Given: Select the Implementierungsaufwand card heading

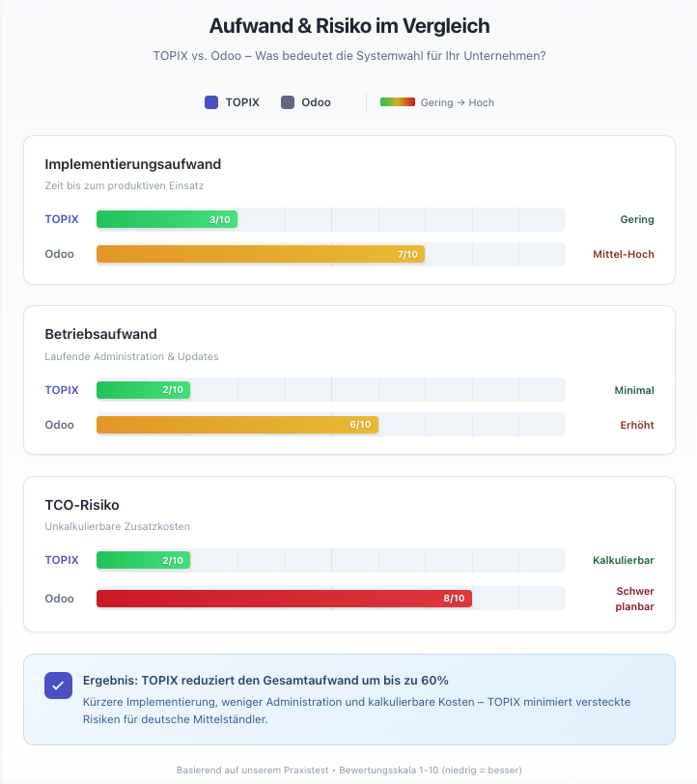Looking at the screenshot, I should click(133, 164).
